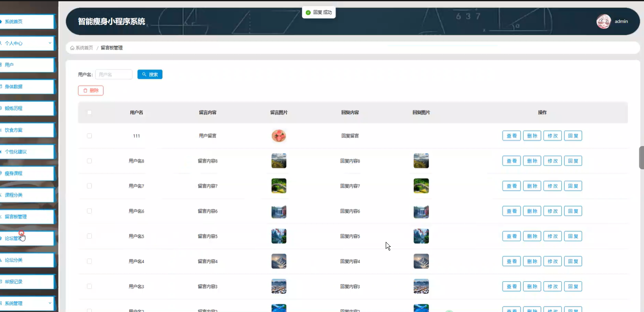The height and width of the screenshot is (312, 644).
Task: Click the blue 搜索 button
Action: coord(150,74)
